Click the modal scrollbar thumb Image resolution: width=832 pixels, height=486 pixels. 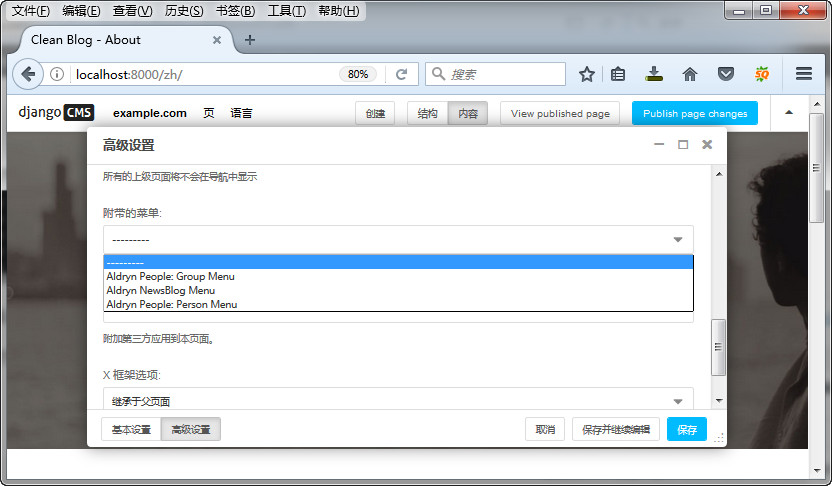[718, 347]
